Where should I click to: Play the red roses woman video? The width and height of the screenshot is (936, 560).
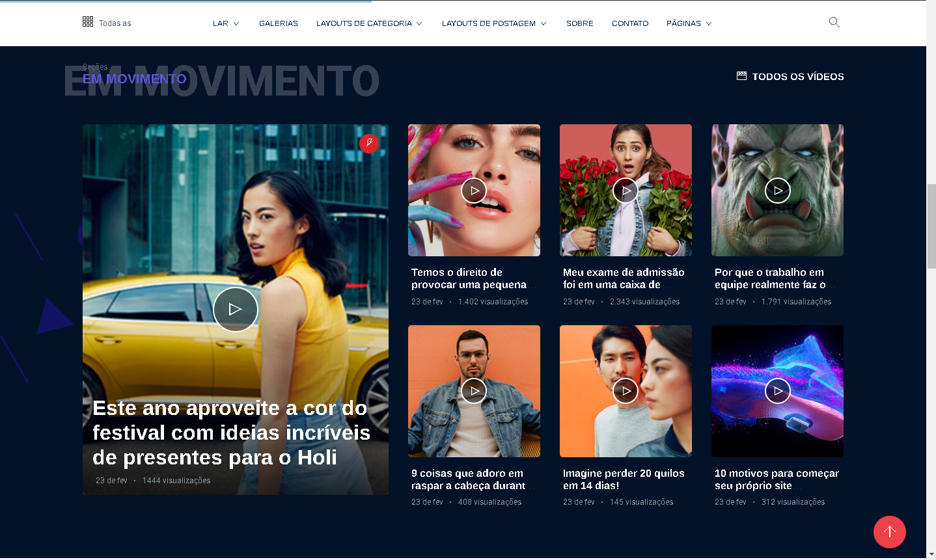[626, 191]
